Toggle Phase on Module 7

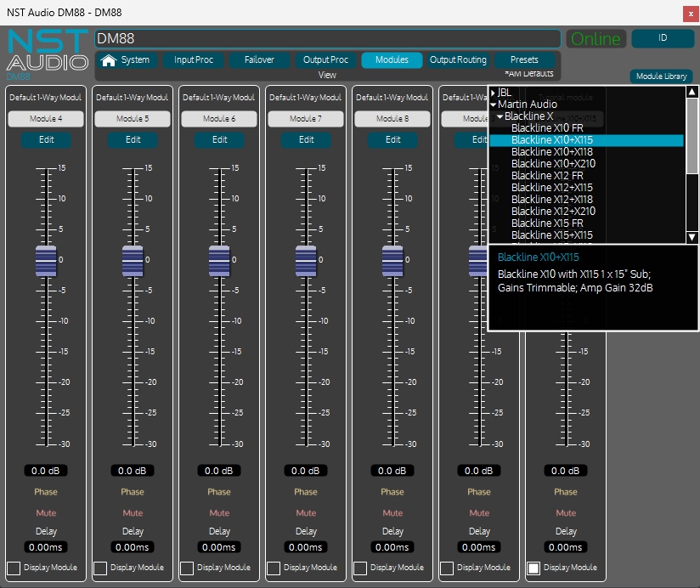coord(306,492)
